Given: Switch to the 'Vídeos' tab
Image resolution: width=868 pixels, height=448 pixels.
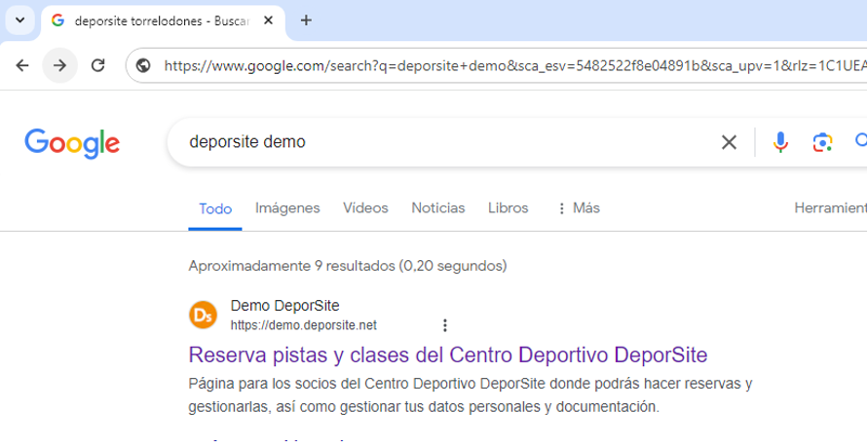Looking at the screenshot, I should [x=365, y=208].
